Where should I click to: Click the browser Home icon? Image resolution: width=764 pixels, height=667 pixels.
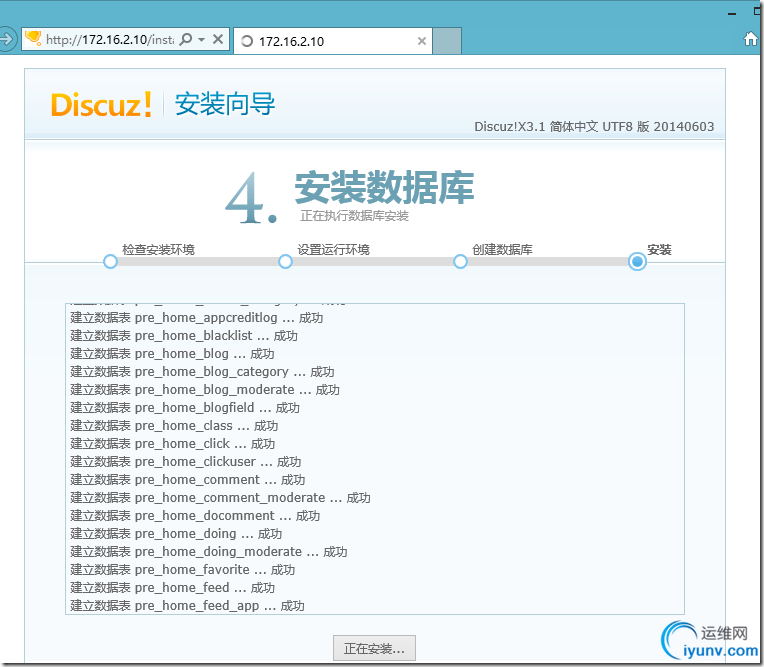coord(750,39)
